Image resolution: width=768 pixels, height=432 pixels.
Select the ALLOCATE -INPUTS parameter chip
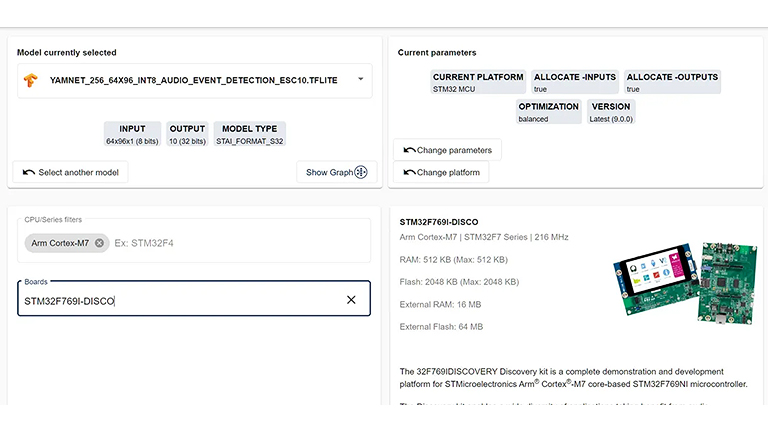574,82
